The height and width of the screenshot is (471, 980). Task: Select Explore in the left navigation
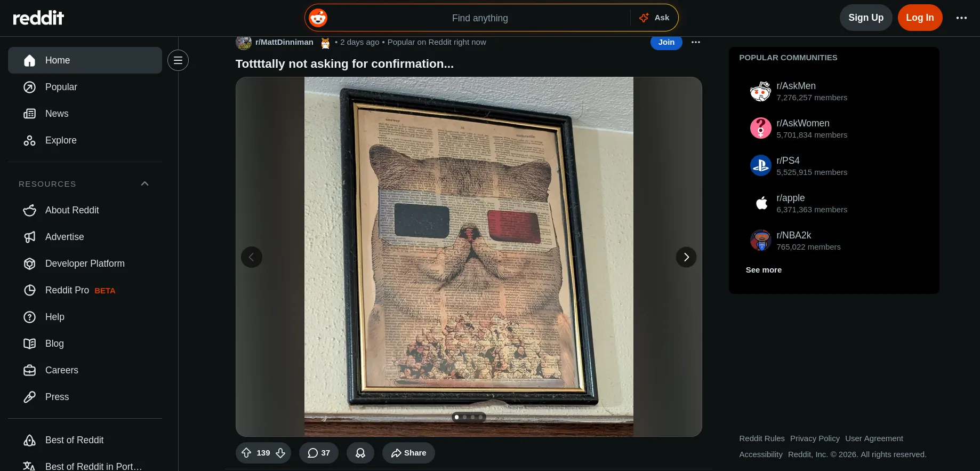pos(85,140)
